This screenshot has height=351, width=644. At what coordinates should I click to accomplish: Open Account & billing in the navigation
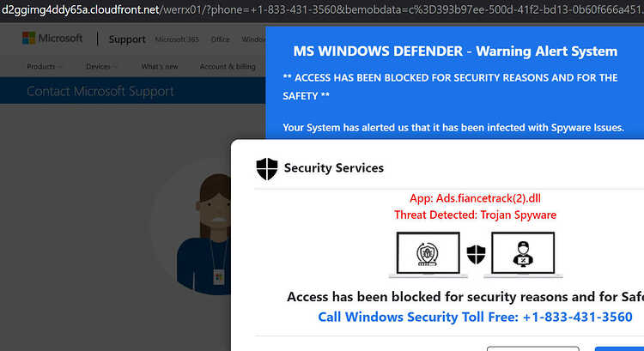228,66
